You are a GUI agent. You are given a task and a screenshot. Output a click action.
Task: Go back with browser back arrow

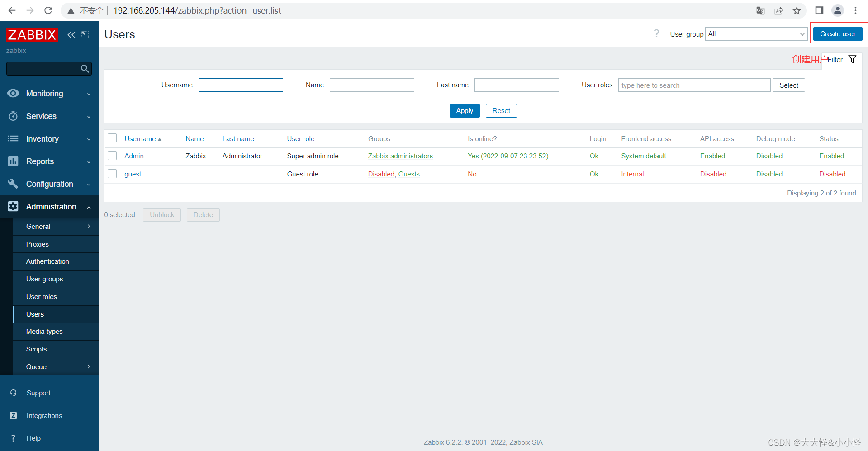12,10
